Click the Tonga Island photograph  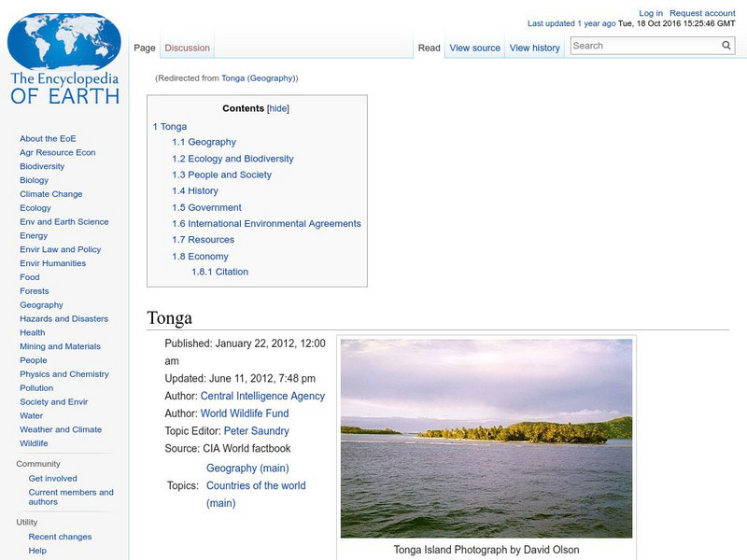(x=487, y=439)
